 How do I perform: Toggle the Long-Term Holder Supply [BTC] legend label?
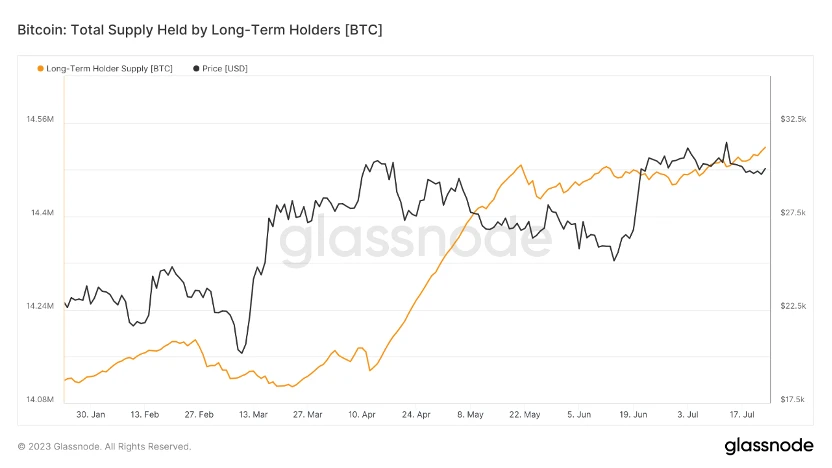pyautogui.click(x=110, y=68)
